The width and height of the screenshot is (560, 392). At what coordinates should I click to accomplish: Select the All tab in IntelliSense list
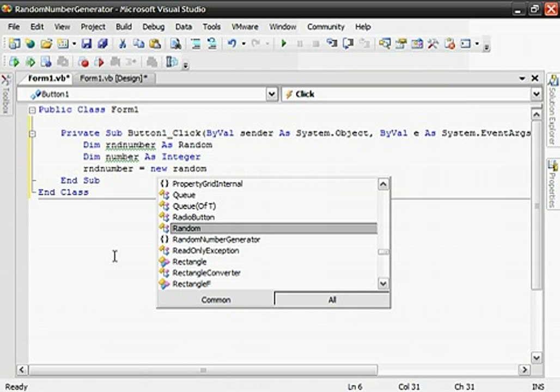[332, 299]
